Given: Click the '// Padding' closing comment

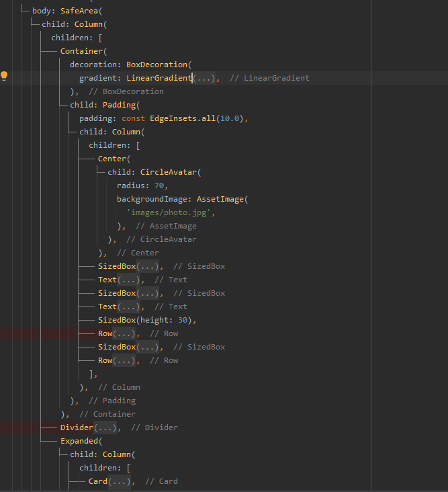Looking at the screenshot, I should [112, 401].
